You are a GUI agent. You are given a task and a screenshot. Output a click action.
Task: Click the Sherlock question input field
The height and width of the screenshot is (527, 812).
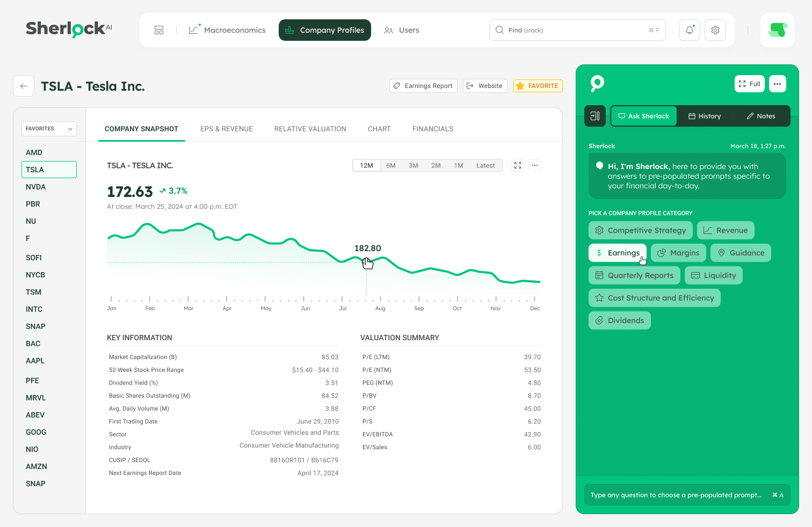tap(687, 495)
